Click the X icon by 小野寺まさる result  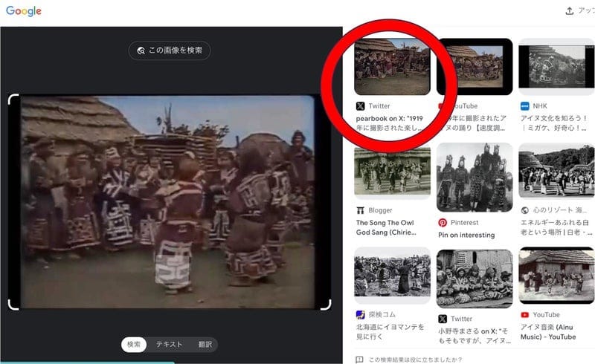tap(443, 319)
